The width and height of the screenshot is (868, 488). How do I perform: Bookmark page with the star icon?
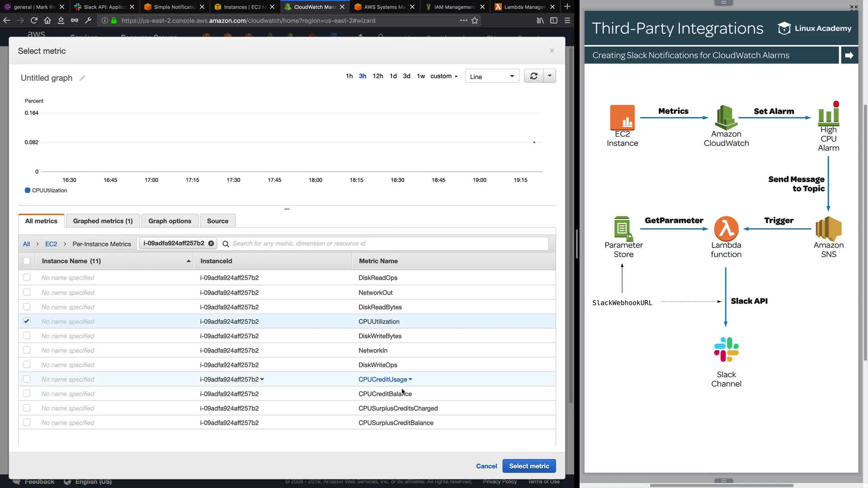pyautogui.click(x=475, y=20)
